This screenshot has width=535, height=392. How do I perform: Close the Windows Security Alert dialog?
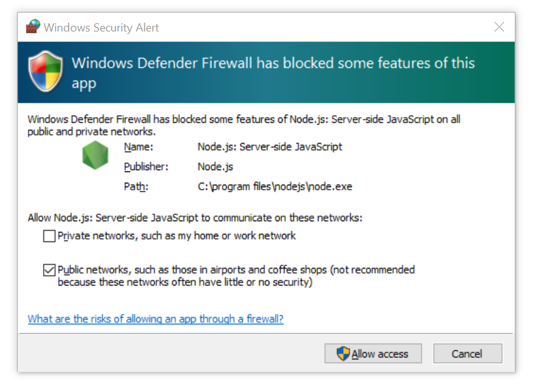[499, 27]
